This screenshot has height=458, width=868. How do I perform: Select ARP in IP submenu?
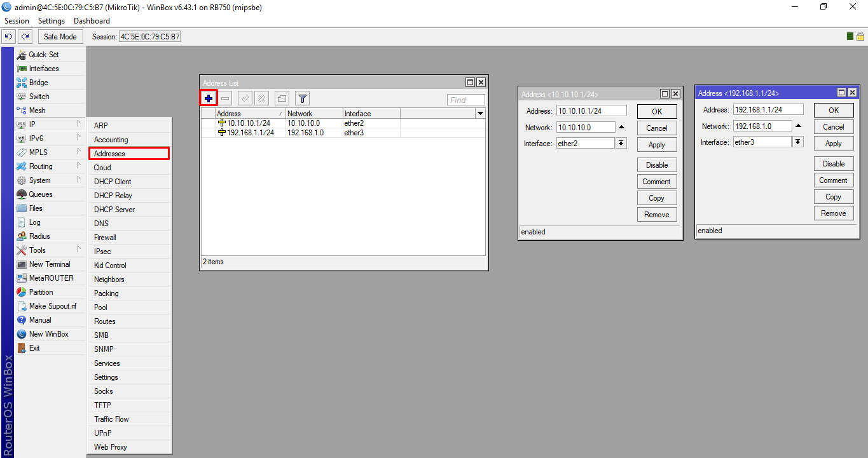point(129,126)
